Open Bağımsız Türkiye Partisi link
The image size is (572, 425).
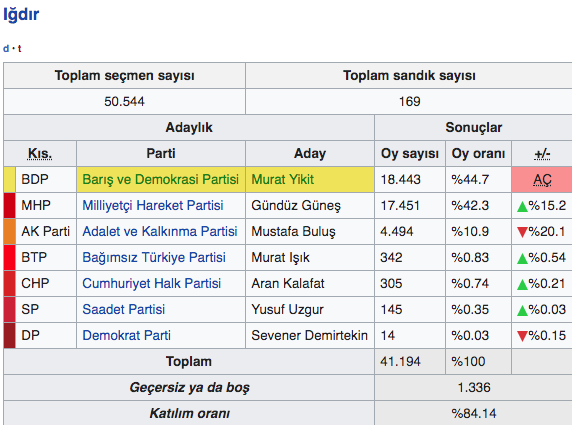(x=154, y=258)
